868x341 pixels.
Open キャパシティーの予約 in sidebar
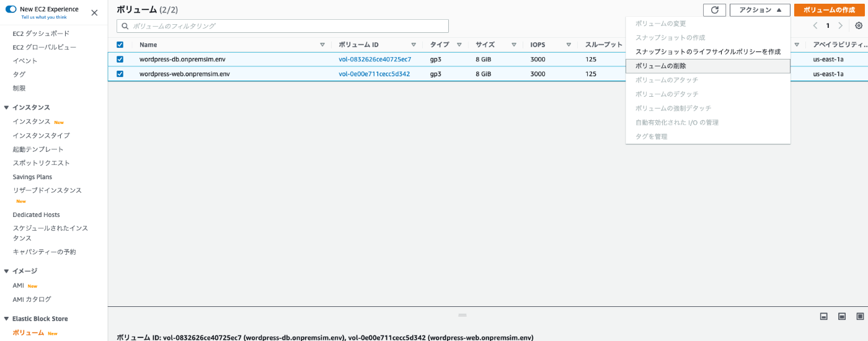click(44, 252)
